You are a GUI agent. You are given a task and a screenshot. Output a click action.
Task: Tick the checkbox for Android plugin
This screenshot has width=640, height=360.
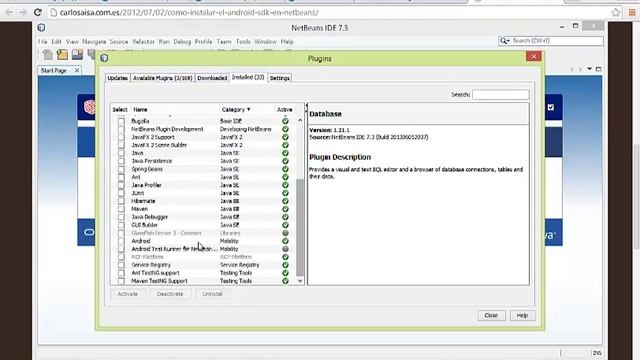point(121,241)
